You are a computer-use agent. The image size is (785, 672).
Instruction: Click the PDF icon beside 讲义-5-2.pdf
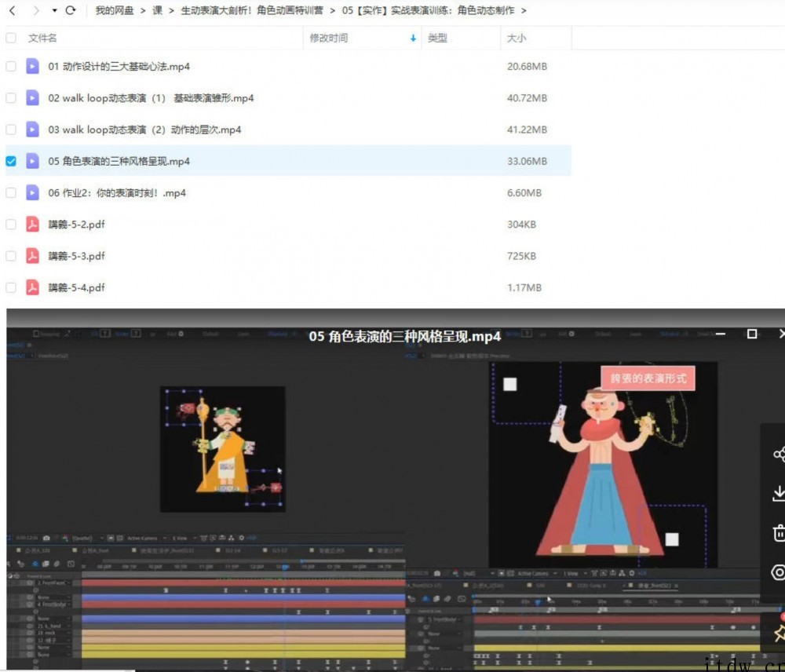[x=31, y=225]
